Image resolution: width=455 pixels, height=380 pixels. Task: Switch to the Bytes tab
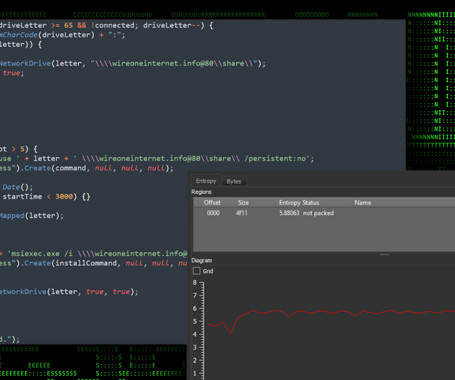click(x=234, y=181)
